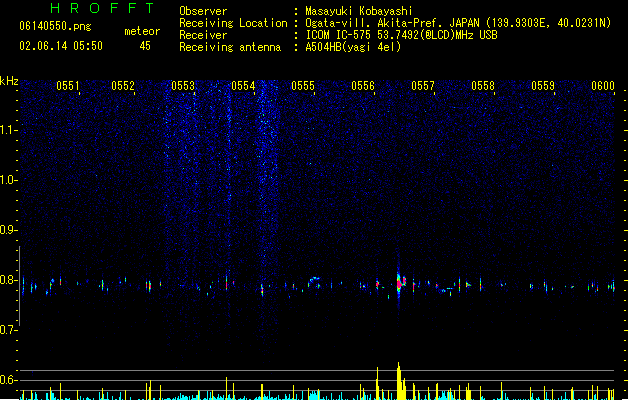This screenshot has height=400, width=629.
Task: Click the 0551 time marker
Action: (67, 86)
